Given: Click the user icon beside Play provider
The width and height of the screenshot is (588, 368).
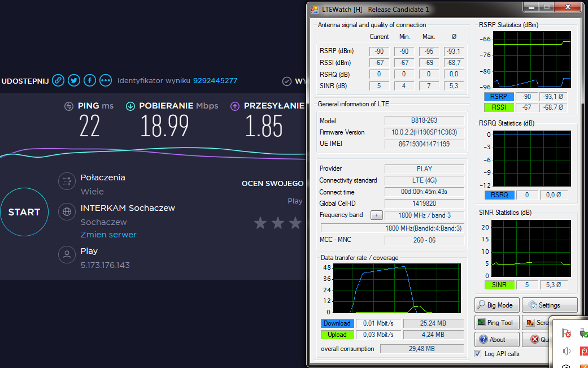Looking at the screenshot, I should (67, 255).
